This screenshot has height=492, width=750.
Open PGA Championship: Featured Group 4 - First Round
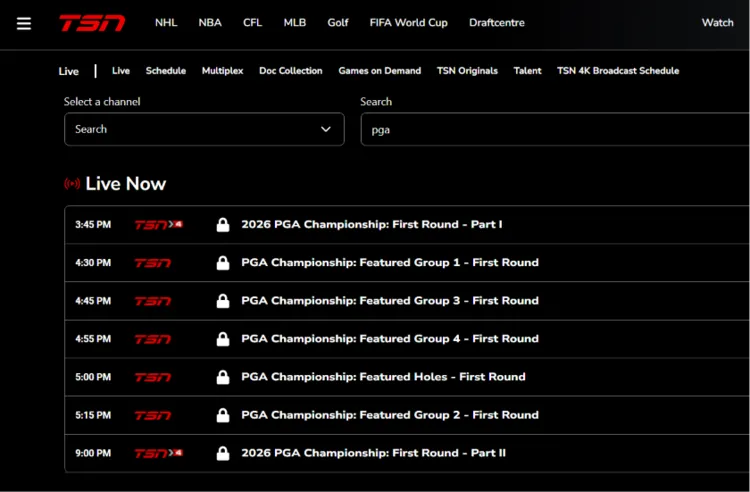pyautogui.click(x=390, y=339)
